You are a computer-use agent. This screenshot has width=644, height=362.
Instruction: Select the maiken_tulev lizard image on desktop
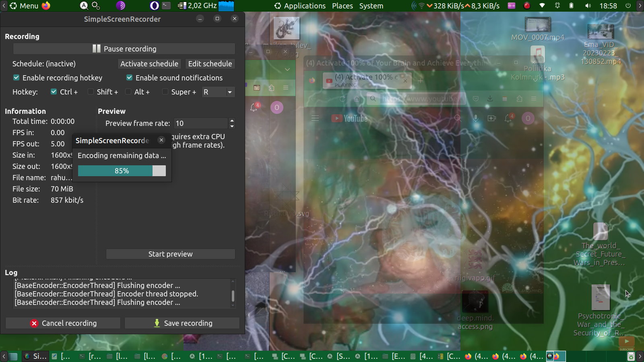(x=287, y=28)
